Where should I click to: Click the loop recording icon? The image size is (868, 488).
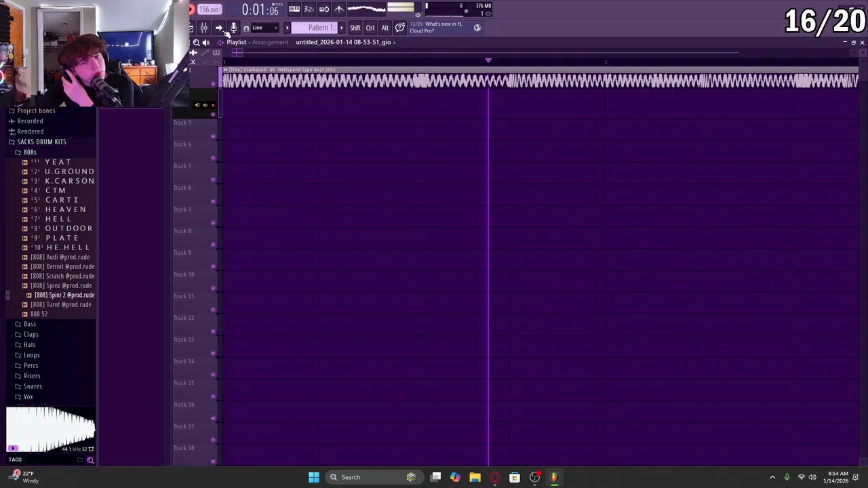coord(324,9)
